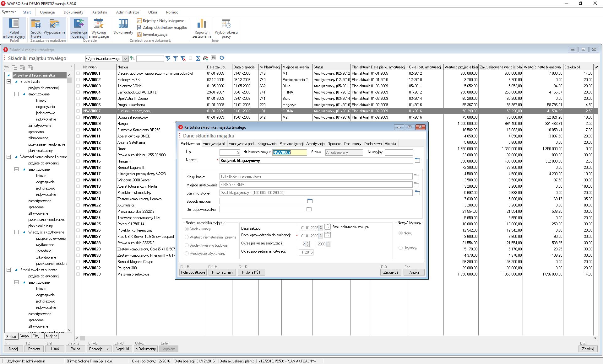Click the Wykonaj amortyzację ribbon icon
This screenshot has width=603, height=364.
(99, 28)
